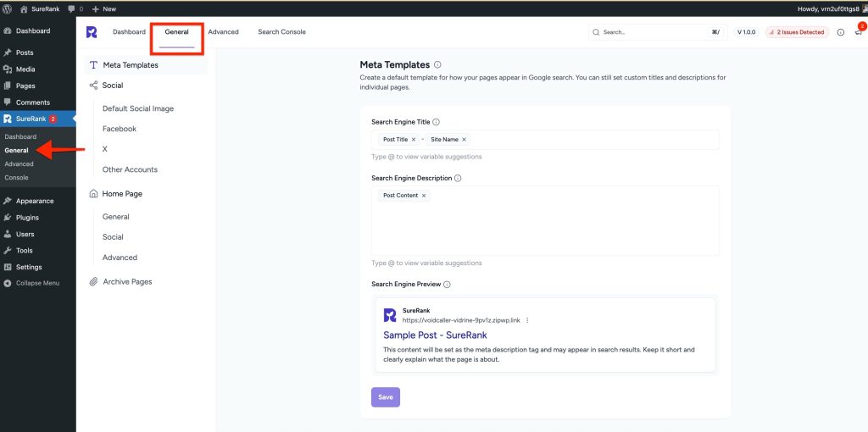Open the SureRank site home link

coord(40,8)
